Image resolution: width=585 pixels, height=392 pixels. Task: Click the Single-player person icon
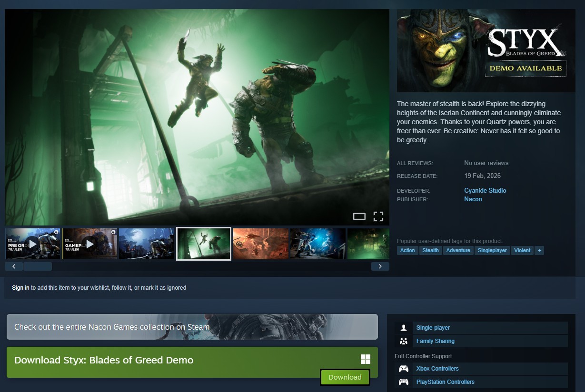pyautogui.click(x=404, y=328)
